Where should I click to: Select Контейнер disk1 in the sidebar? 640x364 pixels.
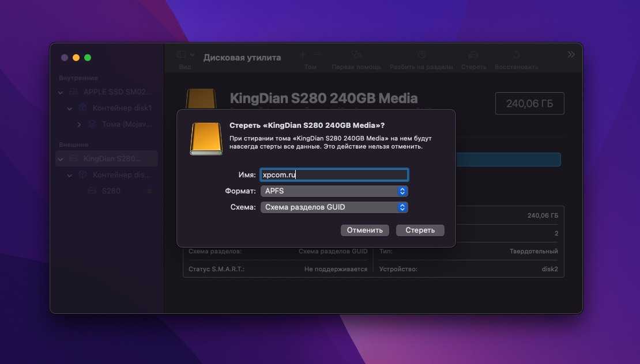(x=122, y=108)
